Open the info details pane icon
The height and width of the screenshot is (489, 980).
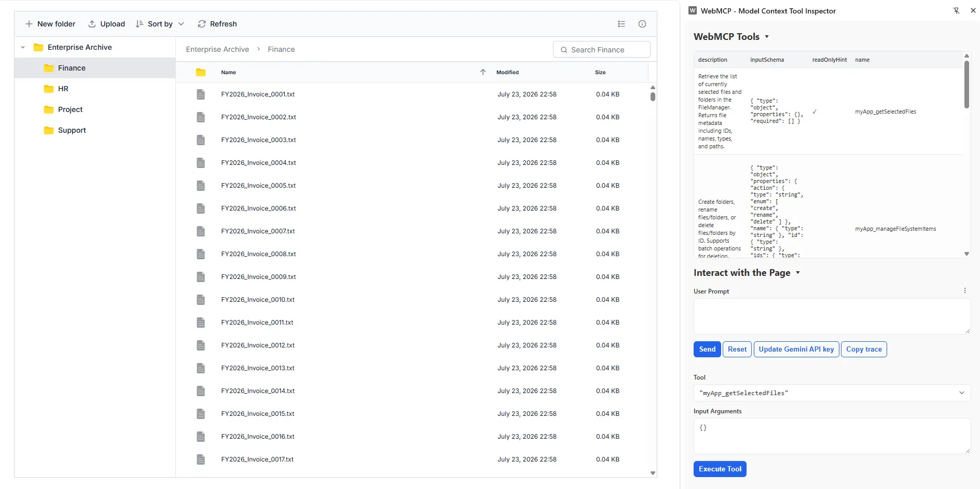click(642, 24)
